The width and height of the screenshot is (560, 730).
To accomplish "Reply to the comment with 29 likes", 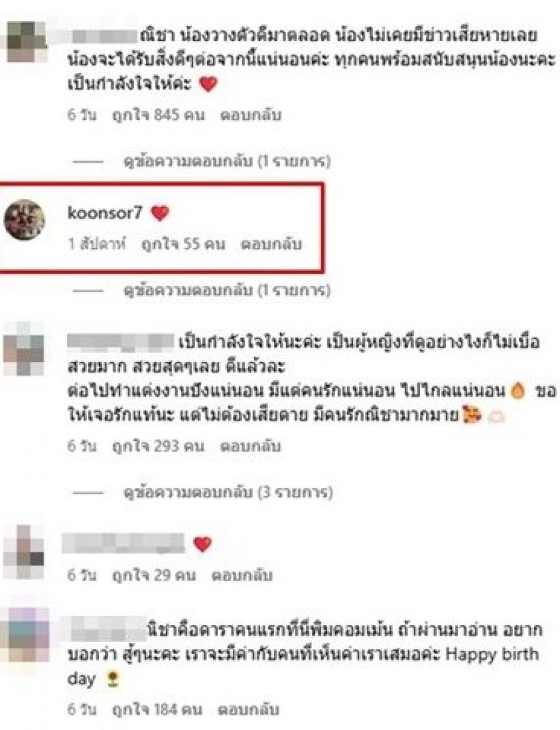I will point(242,575).
